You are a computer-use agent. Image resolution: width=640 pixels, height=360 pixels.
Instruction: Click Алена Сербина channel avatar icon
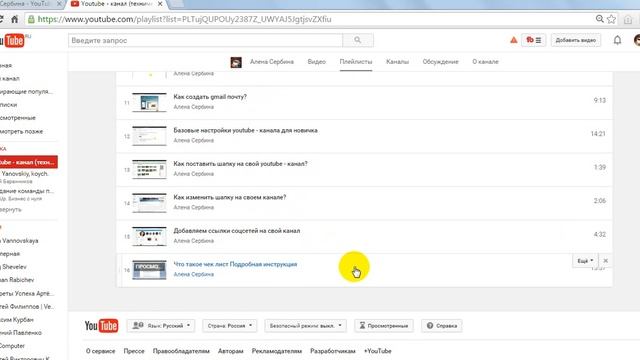tap(236, 62)
